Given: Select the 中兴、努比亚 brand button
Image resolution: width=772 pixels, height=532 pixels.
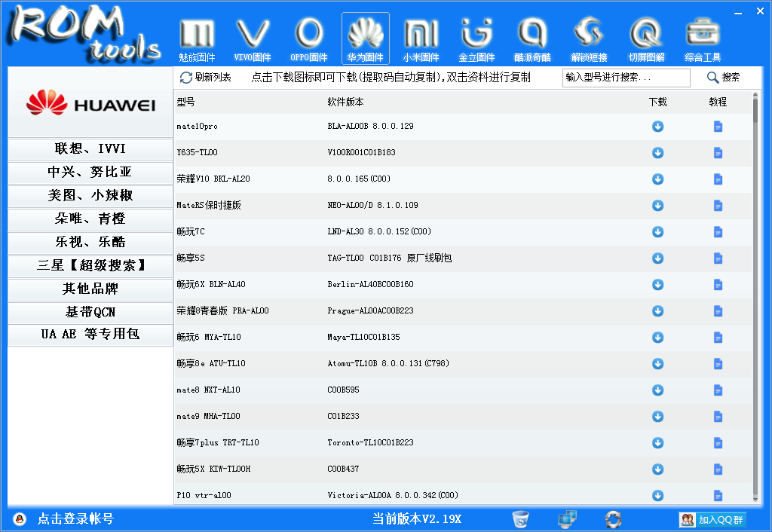Looking at the screenshot, I should pyautogui.click(x=90, y=172).
